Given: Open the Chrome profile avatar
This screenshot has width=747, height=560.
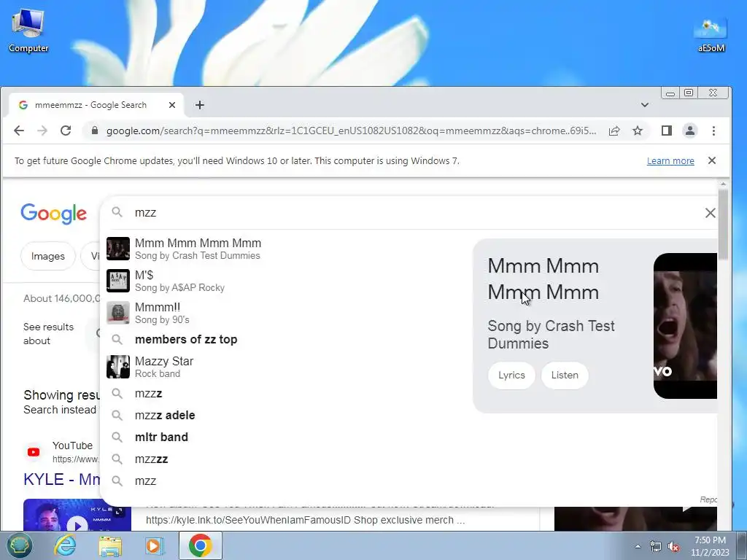Looking at the screenshot, I should 690,131.
